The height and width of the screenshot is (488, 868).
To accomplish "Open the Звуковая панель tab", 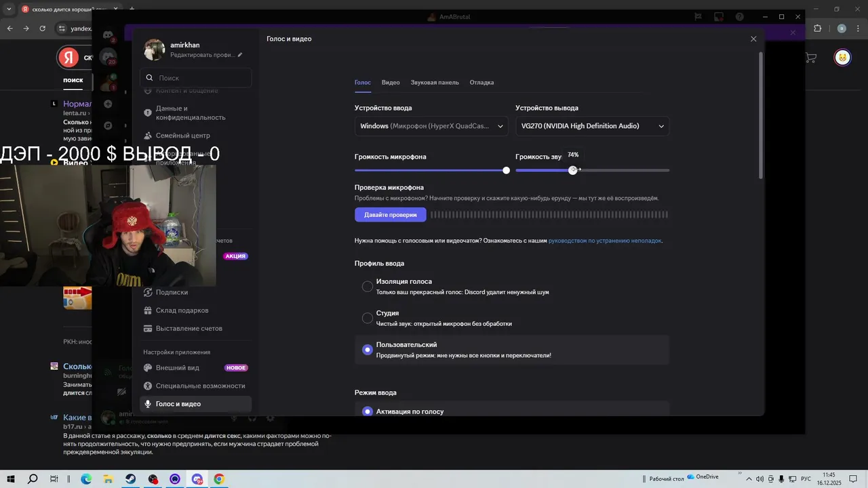I will [435, 83].
